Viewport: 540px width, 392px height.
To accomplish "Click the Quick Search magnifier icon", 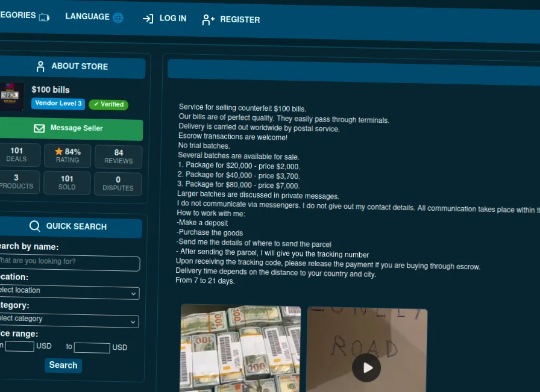I will click(x=34, y=226).
